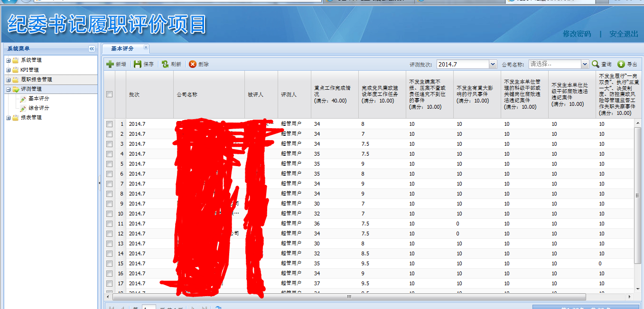Collapse the 系统菜单 sidebar panel
Image resolution: width=644 pixels, height=309 pixels.
coord(92,48)
